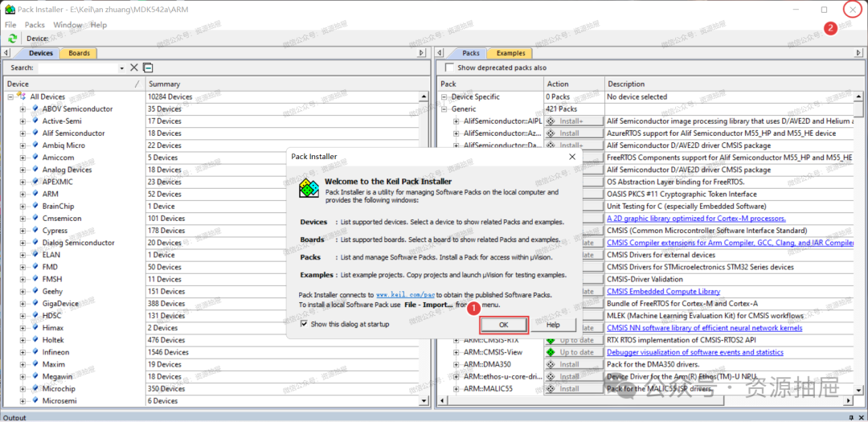The width and height of the screenshot is (868, 422).
Task: Click the All Devices tree icon
Action: coord(21,96)
